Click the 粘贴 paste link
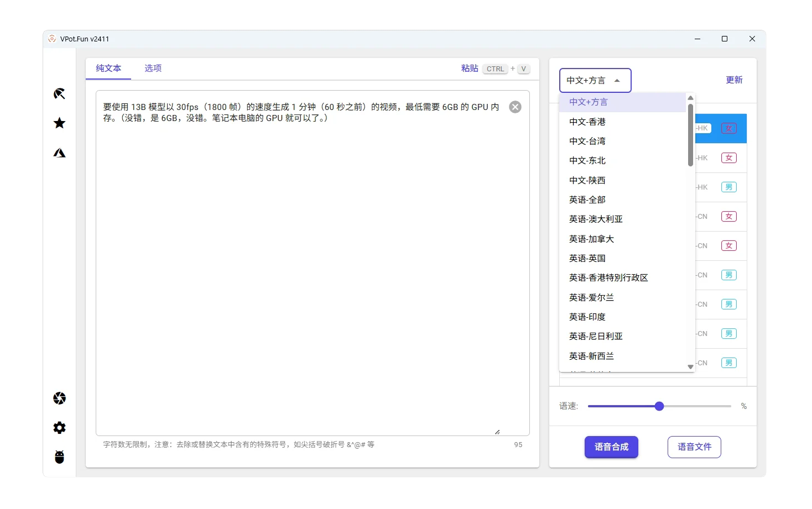 tap(470, 69)
